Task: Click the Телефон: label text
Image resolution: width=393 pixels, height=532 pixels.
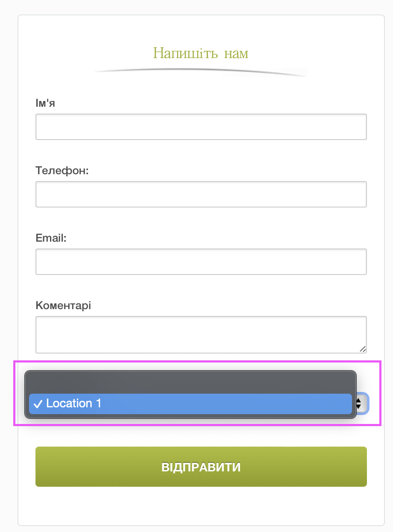Action: tap(62, 171)
